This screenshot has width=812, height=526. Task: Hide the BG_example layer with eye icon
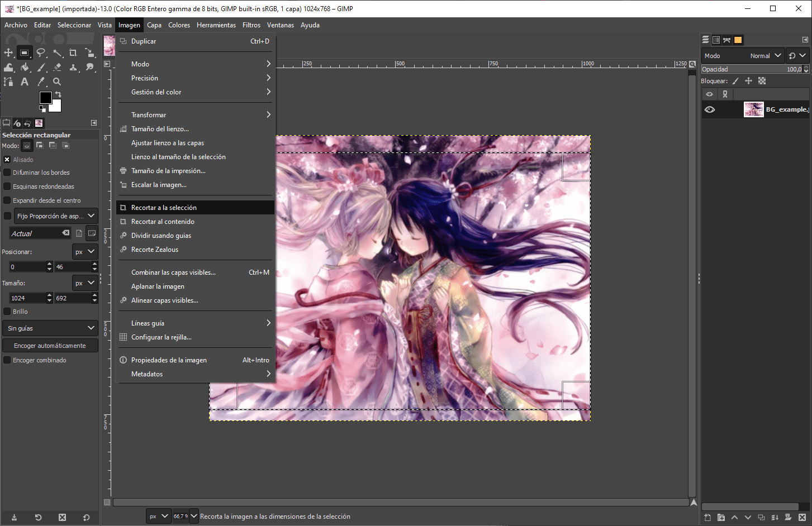(710, 109)
